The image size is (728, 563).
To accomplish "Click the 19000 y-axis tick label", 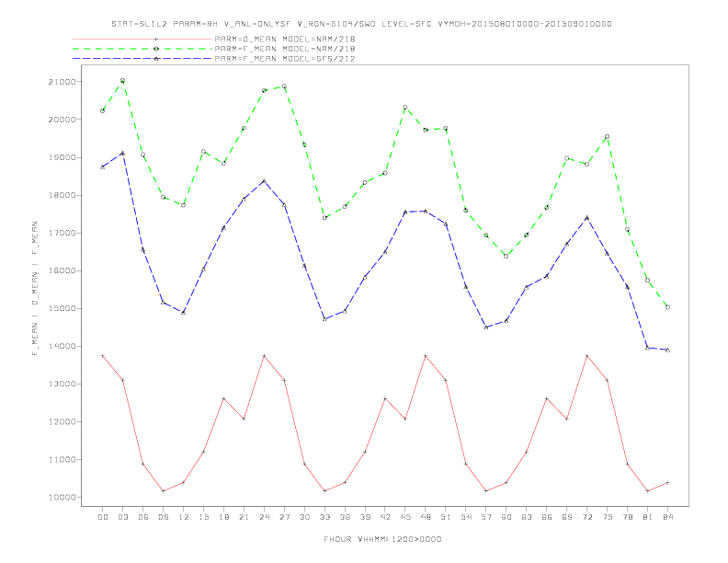I will 62,157.
